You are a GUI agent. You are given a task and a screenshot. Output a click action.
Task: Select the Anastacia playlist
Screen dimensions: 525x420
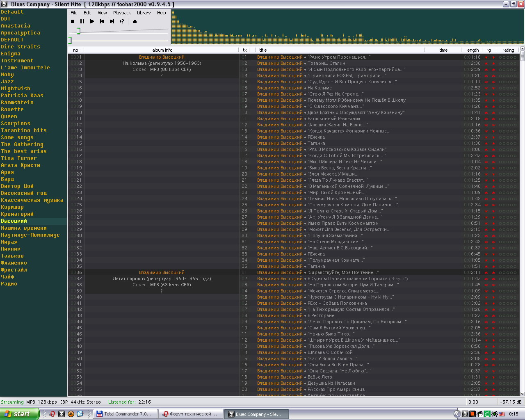[x=16, y=26]
